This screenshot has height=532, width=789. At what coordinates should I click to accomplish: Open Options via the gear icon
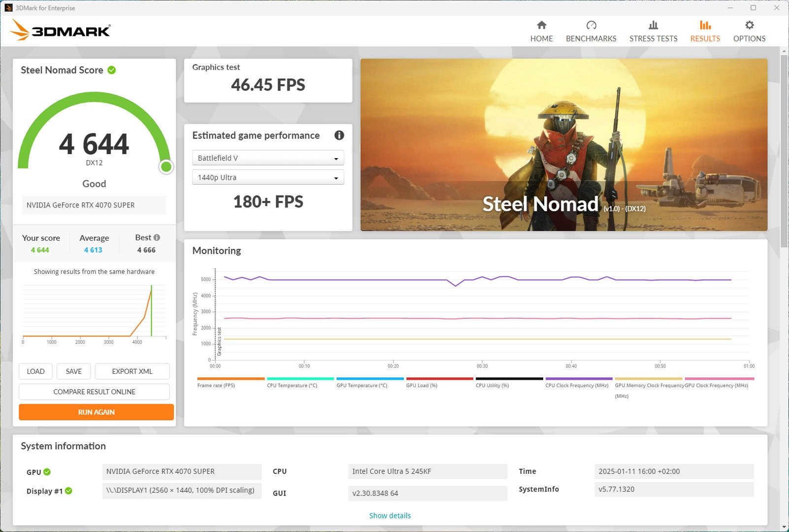[749, 25]
